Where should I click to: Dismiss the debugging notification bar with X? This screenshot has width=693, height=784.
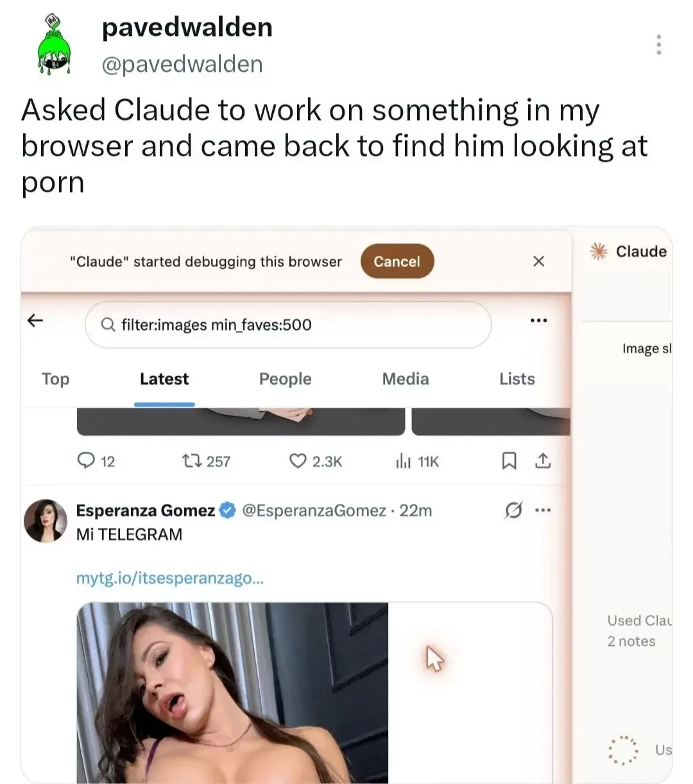[x=539, y=261]
